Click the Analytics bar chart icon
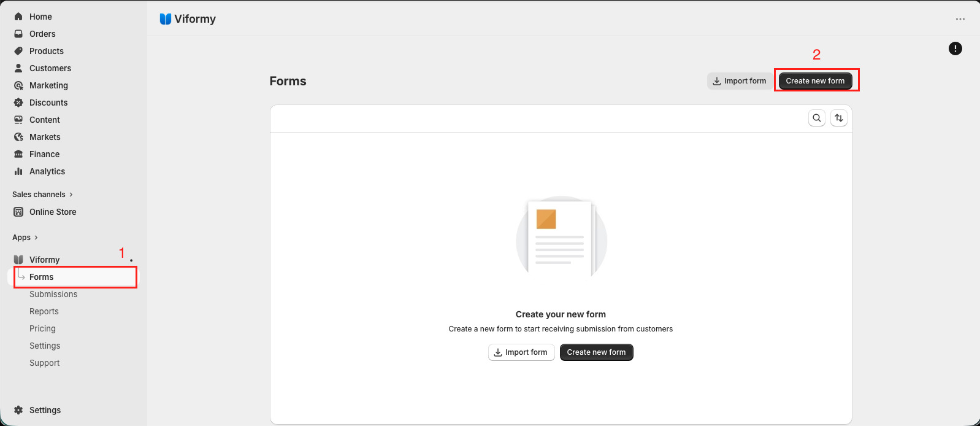The height and width of the screenshot is (426, 980). 18,171
